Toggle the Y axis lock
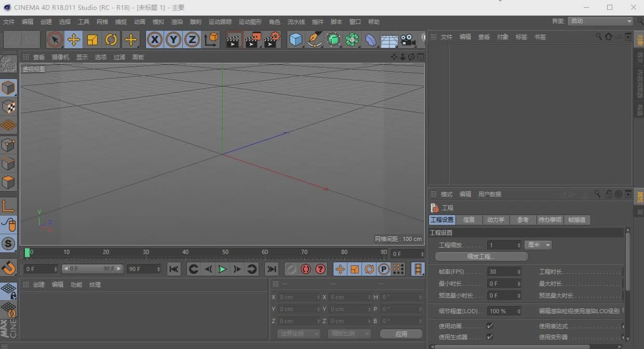The image size is (644, 349). (x=173, y=39)
